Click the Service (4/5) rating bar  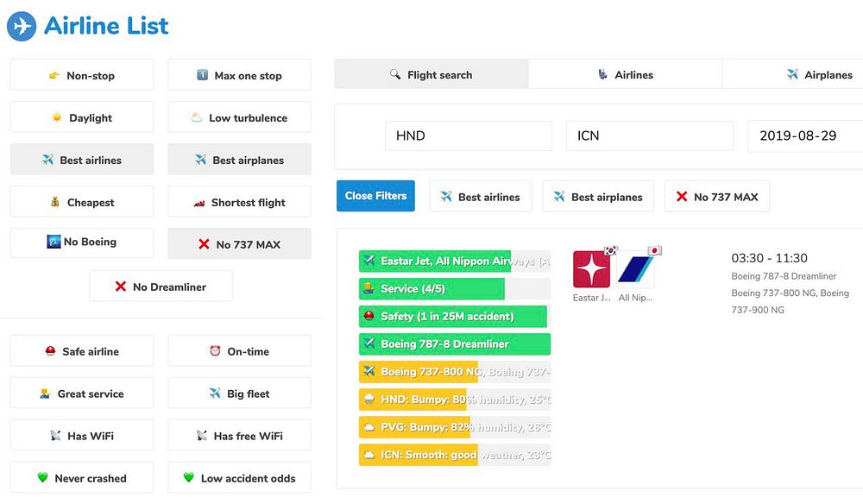[455, 288]
